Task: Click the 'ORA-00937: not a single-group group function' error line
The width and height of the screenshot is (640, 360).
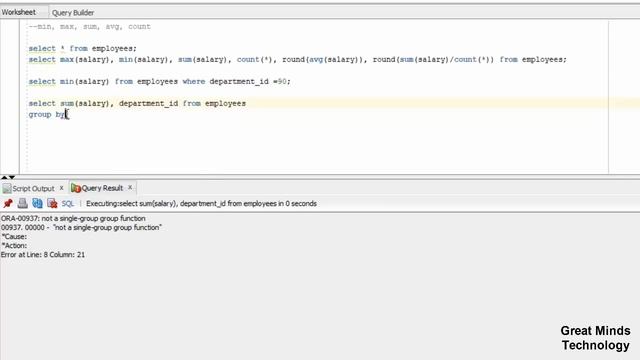Action: point(73,218)
